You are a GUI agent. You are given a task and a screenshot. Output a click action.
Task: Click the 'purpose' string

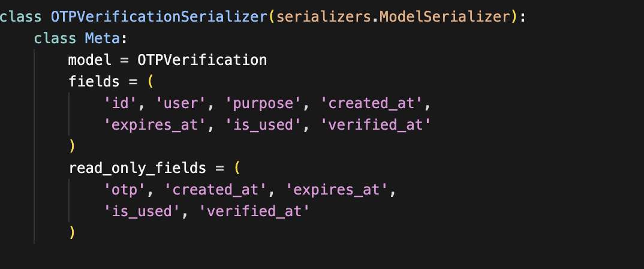pyautogui.click(x=262, y=103)
